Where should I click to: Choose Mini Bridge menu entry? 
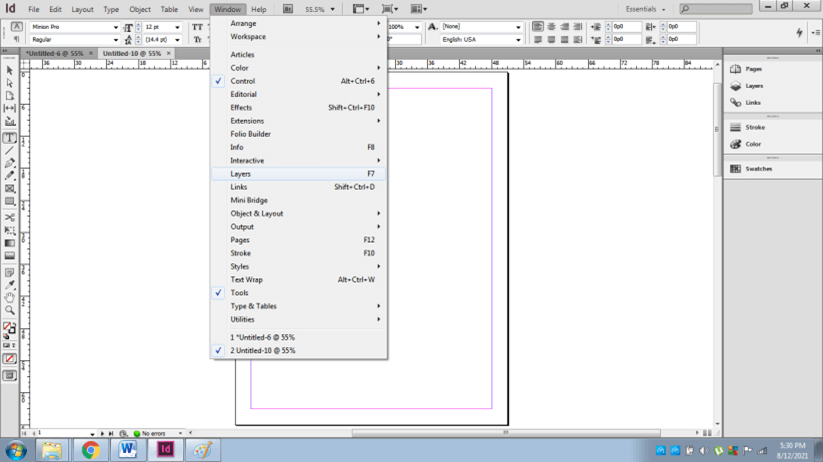(x=299, y=200)
